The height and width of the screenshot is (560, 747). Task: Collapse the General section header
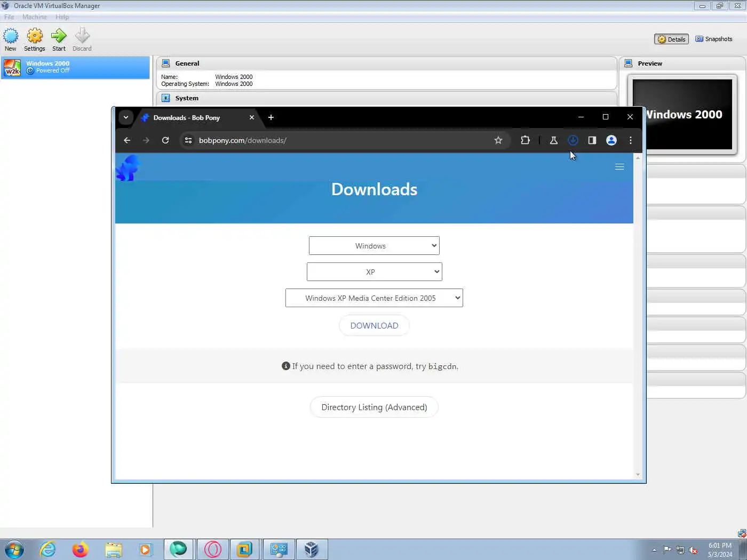point(386,63)
